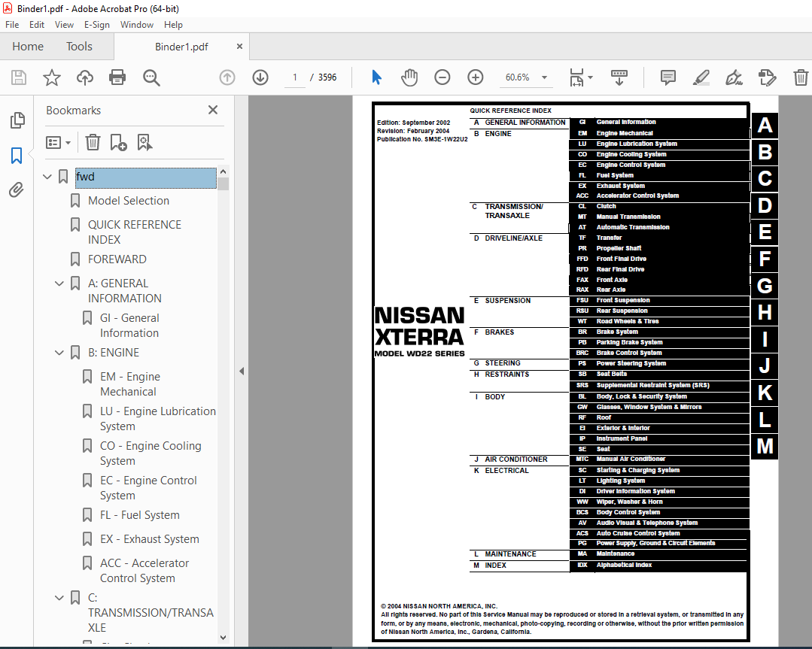Open the EX - Exhaust System bookmark
The width and height of the screenshot is (812, 649).
pos(150,539)
